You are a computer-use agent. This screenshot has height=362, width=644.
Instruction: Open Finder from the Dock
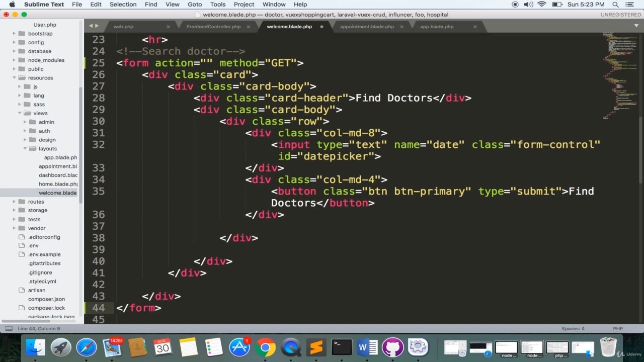[35, 347]
